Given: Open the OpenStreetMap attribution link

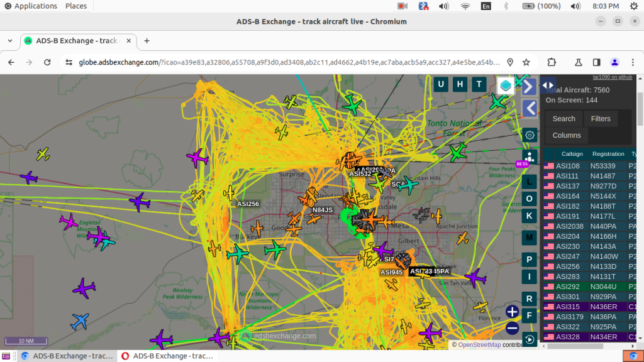Looking at the screenshot, I should click(479, 345).
